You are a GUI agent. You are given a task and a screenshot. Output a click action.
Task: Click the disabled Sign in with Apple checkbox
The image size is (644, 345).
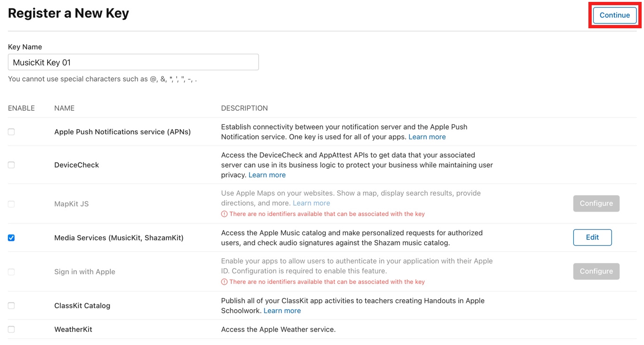pos(11,272)
